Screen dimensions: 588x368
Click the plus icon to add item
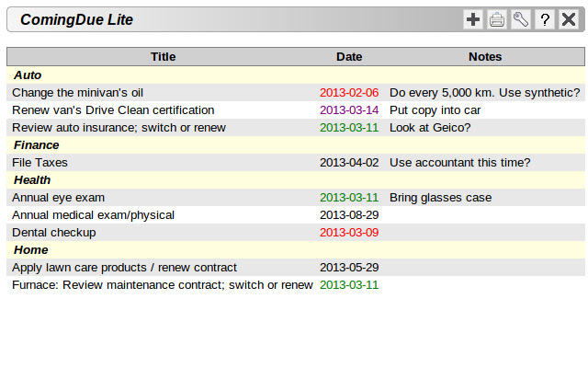pyautogui.click(x=474, y=19)
